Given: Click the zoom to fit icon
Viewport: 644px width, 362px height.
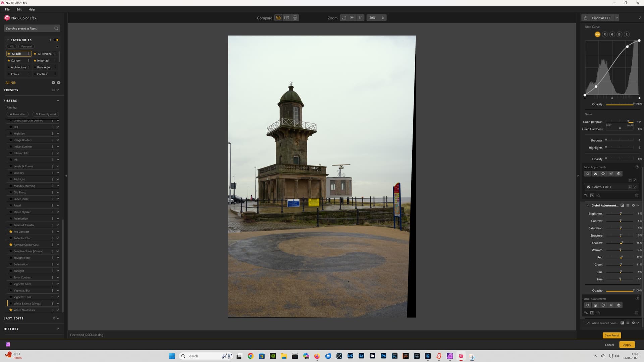Looking at the screenshot, I should pyautogui.click(x=344, y=18).
